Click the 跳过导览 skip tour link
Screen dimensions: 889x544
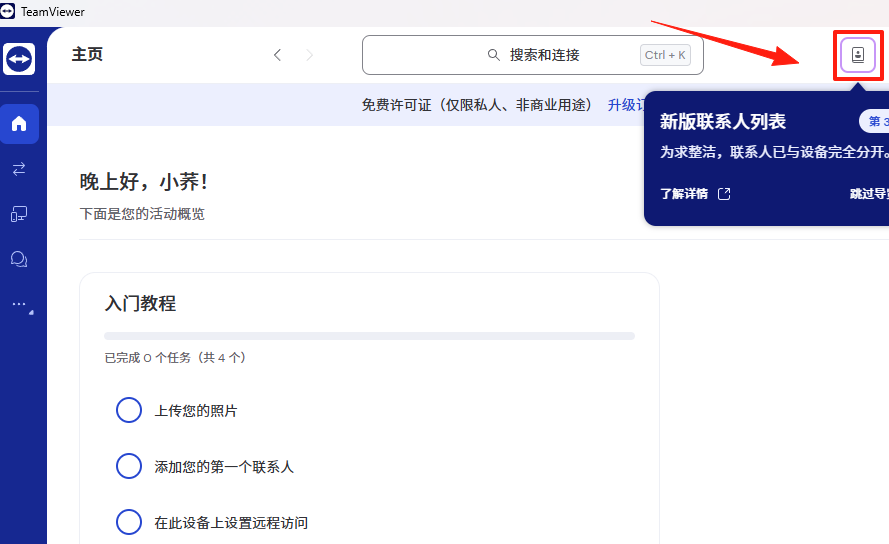(x=869, y=194)
